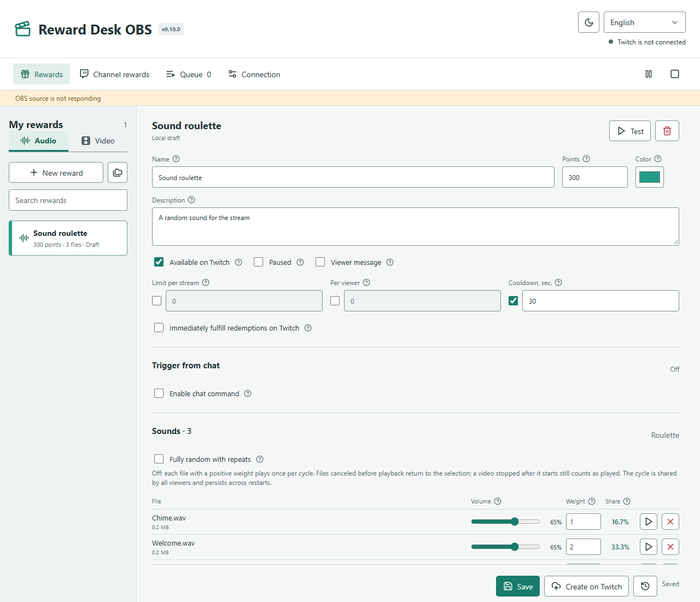
Task: Check Fully random with repeats
Action: (159, 459)
